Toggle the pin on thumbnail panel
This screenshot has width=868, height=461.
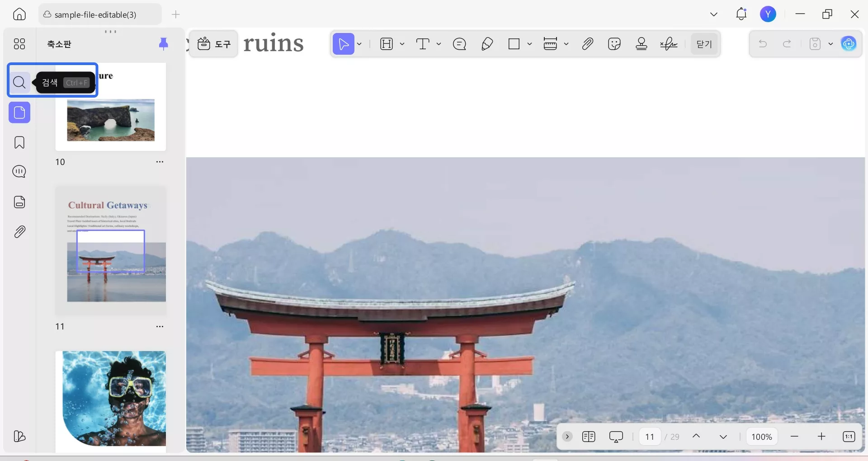(163, 43)
